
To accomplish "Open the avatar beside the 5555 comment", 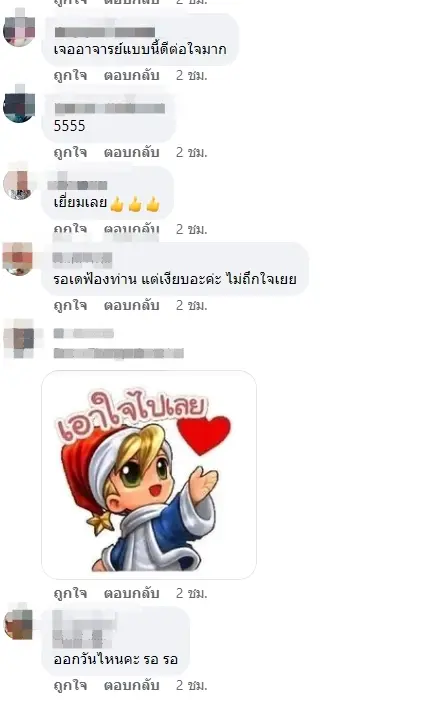I will tap(19, 106).
